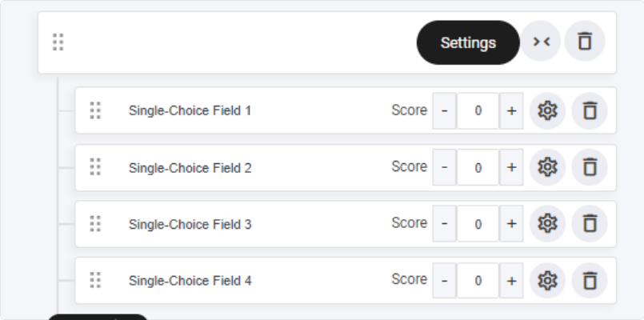Open settings gear for Single-Choice Field 4
Viewport: 644px width, 320px height.
547,280
